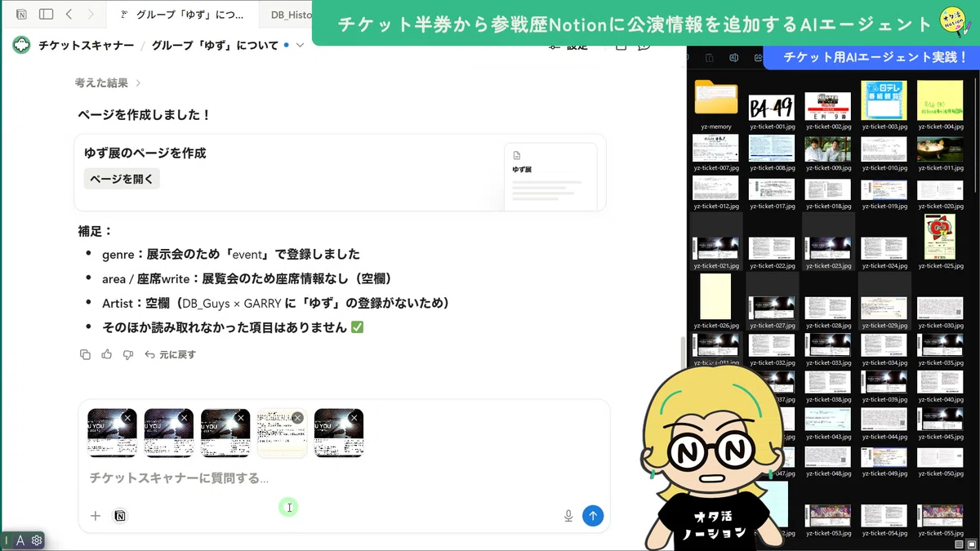Image resolution: width=980 pixels, height=551 pixels.
Task: Open the ゆず展 page preview thumbnail
Action: (x=550, y=176)
